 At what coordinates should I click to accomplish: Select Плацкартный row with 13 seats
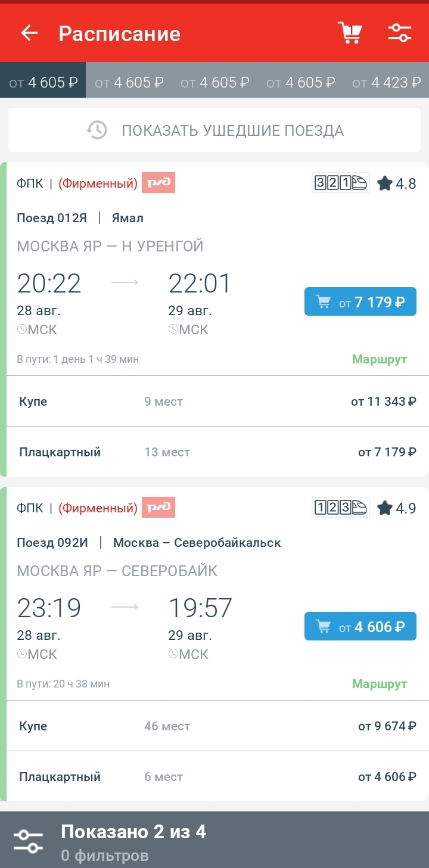click(x=217, y=452)
